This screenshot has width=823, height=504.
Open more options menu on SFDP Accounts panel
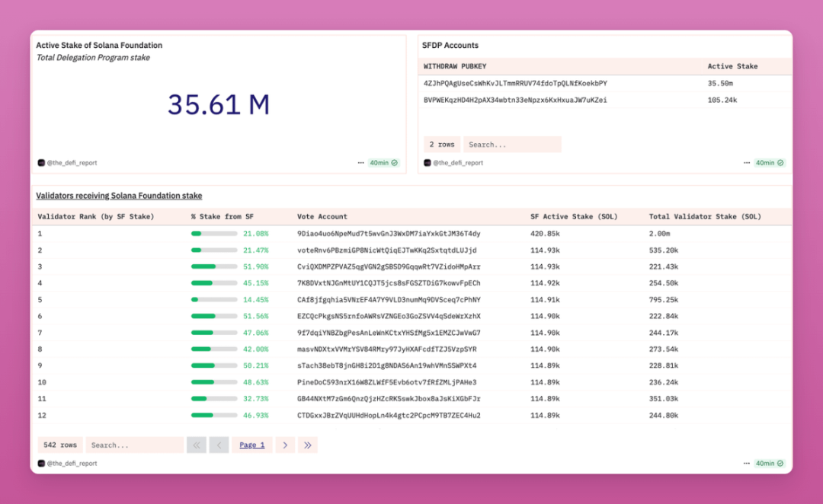pyautogui.click(x=747, y=163)
